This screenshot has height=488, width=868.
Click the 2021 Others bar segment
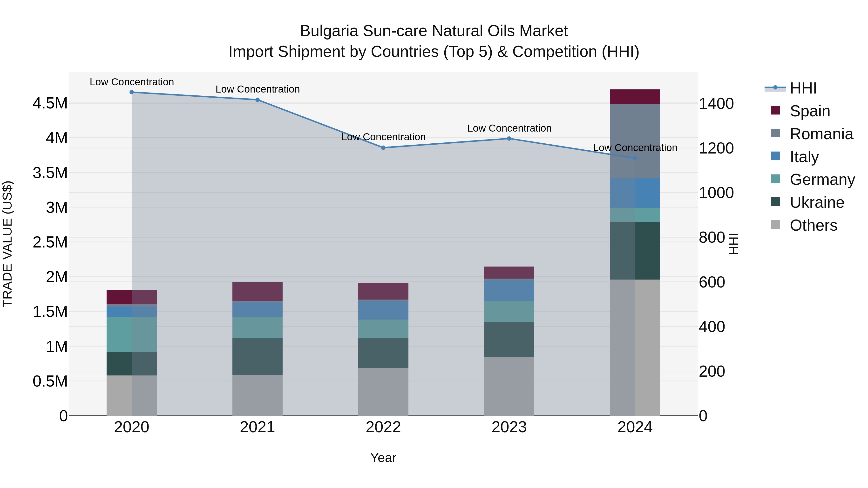[258, 395]
